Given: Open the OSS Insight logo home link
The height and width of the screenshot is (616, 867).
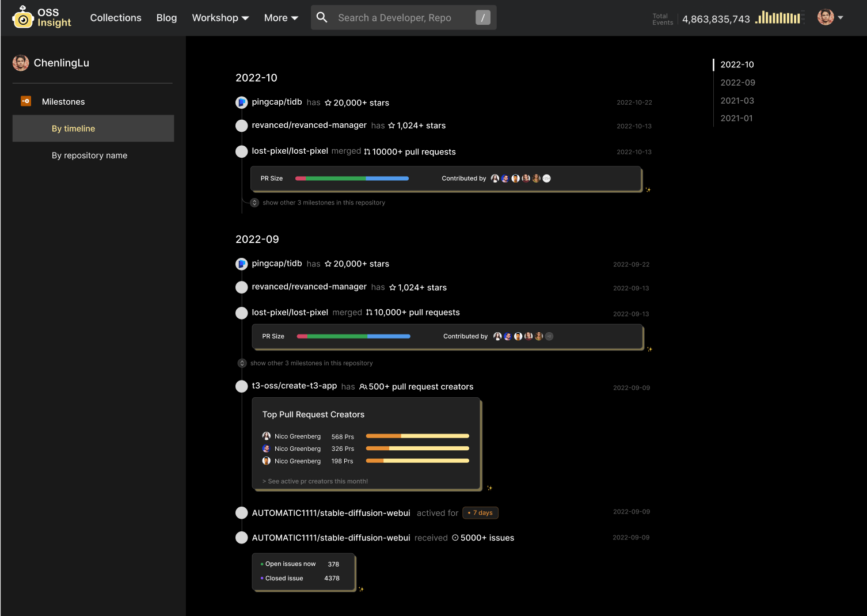Looking at the screenshot, I should click(x=41, y=17).
